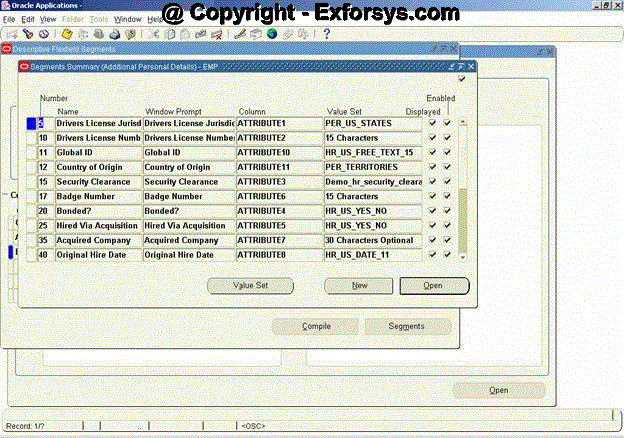Image resolution: width=624 pixels, height=438 pixels.
Task: Uncheck Displayed for the Global ID segment
Action: (432, 152)
